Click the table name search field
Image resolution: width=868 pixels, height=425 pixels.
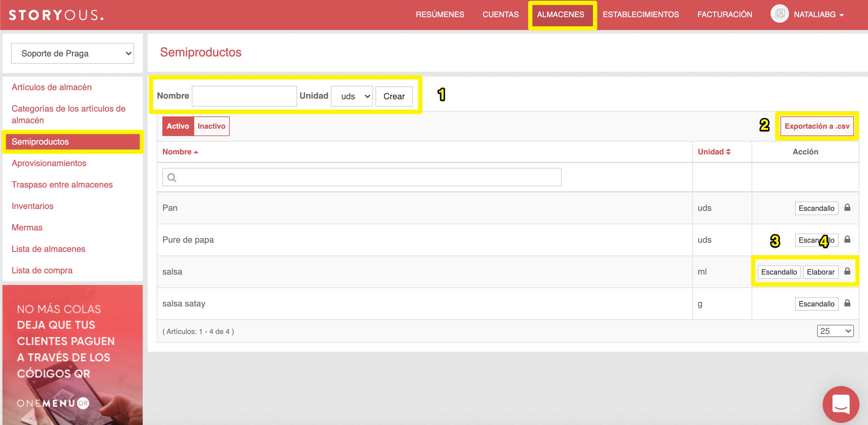361,177
